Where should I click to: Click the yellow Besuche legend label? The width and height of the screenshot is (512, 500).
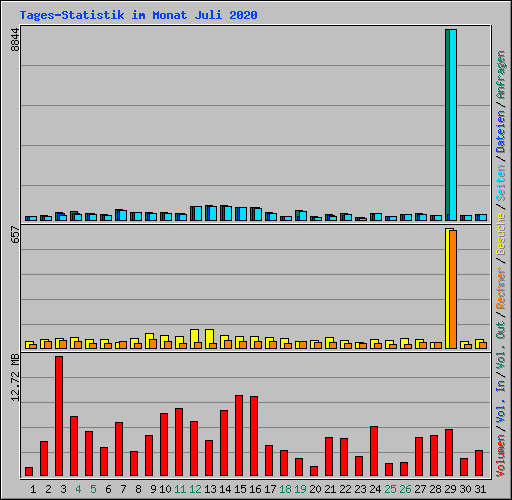point(501,234)
